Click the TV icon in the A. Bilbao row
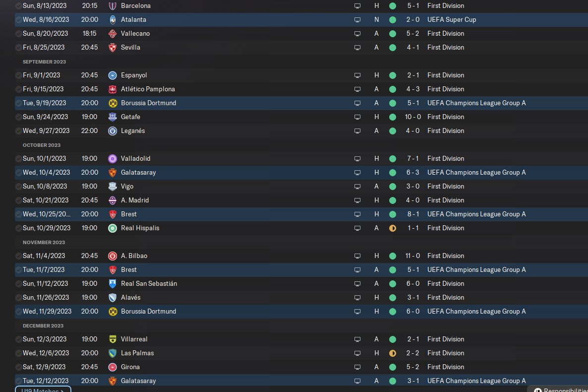The height and width of the screenshot is (392, 588). point(357,256)
